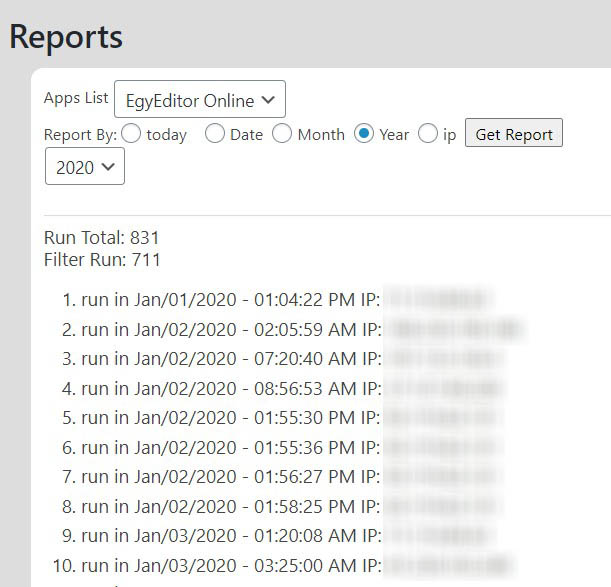Click the 'Run Total: 831' text

tap(102, 238)
